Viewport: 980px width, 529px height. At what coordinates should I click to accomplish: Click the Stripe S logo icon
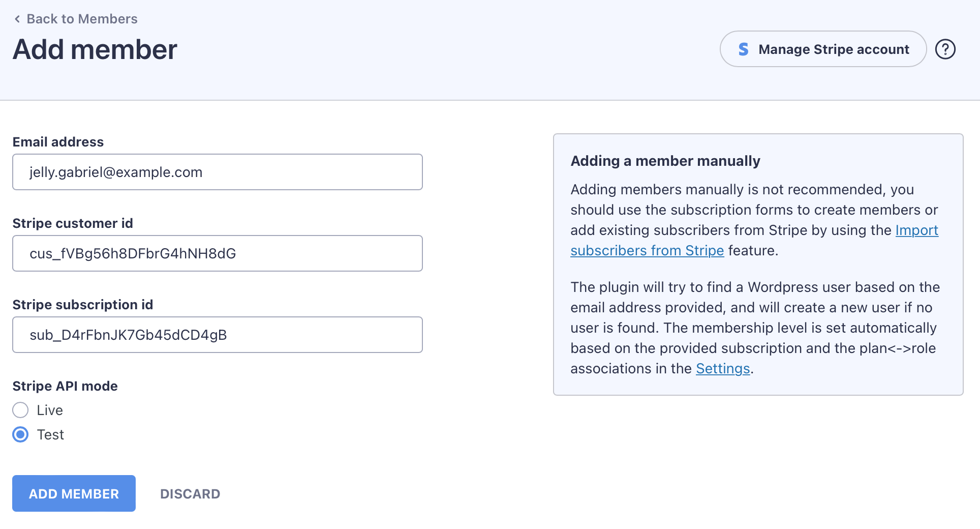[x=743, y=49]
